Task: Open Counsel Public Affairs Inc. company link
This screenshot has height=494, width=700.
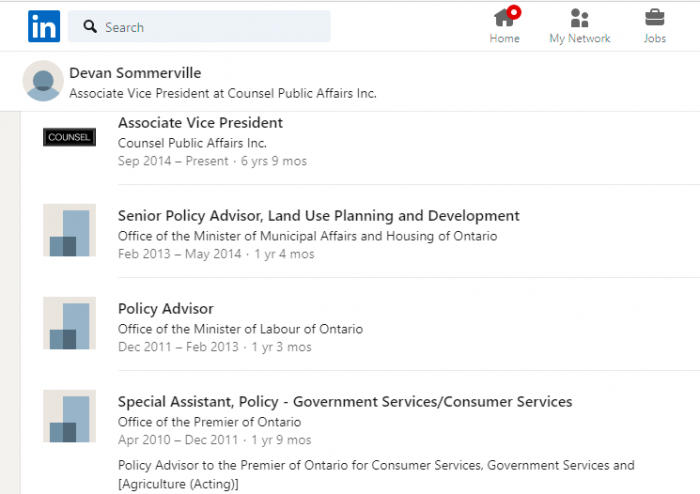Action: (x=192, y=143)
